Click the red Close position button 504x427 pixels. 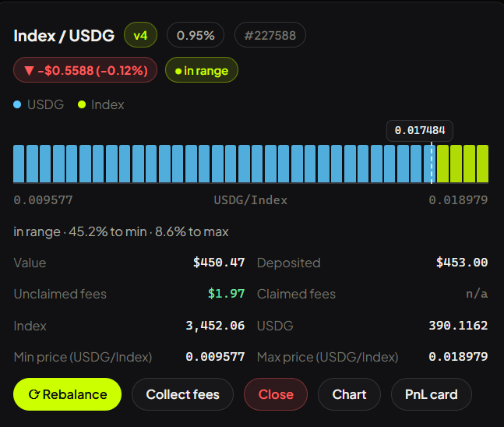click(x=276, y=394)
